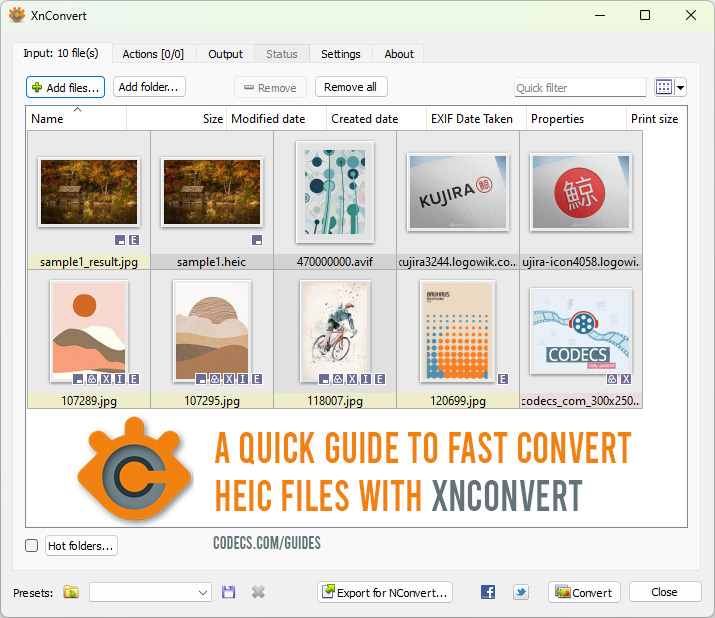Expand the Presets combo box
The height and width of the screenshot is (618, 715).
(150, 592)
